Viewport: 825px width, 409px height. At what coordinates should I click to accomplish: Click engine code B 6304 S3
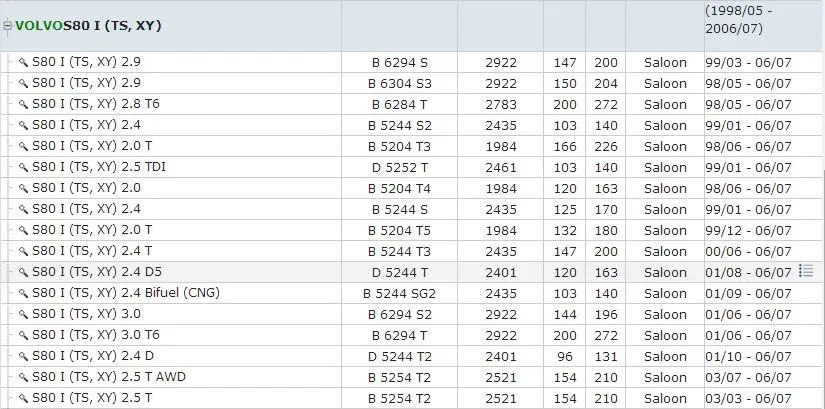pos(400,84)
